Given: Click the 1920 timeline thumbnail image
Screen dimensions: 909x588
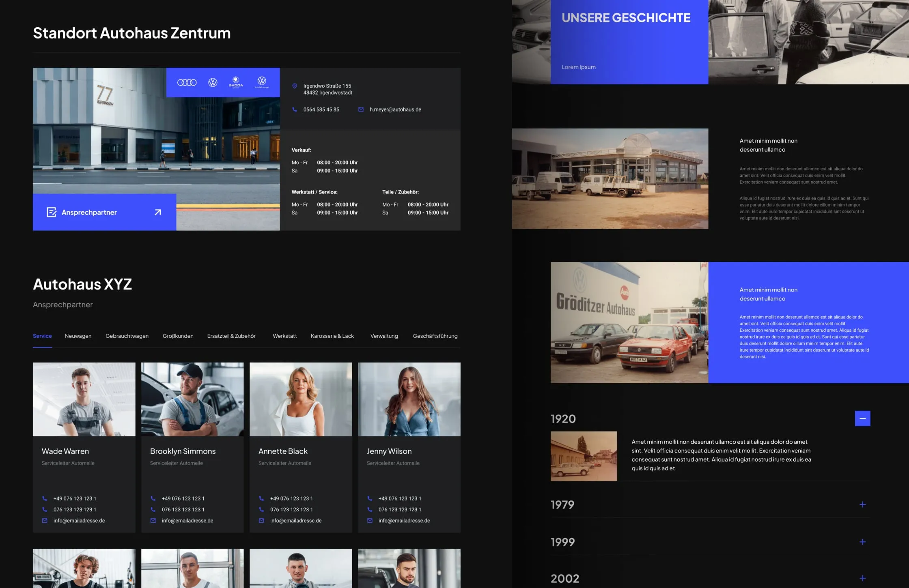Looking at the screenshot, I should (x=584, y=456).
